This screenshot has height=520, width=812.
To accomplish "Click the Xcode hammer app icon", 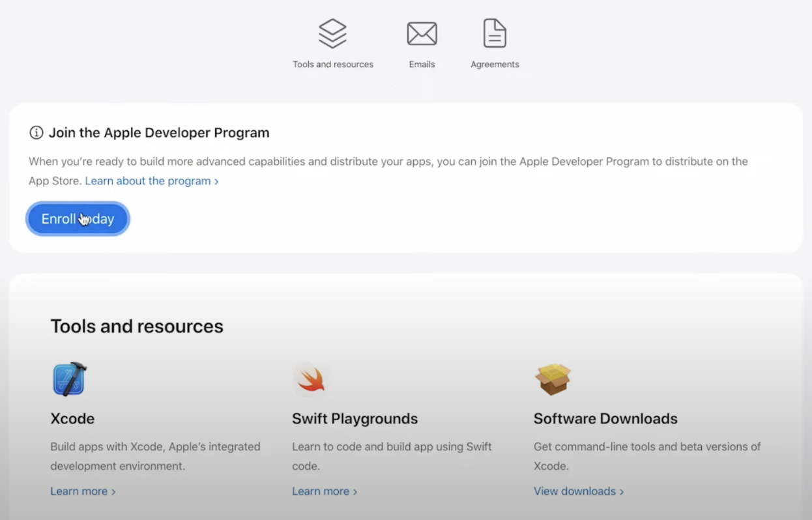I will click(69, 379).
